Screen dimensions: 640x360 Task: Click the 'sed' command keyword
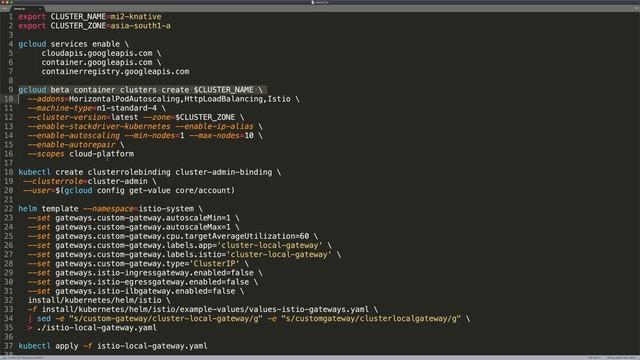[x=44, y=318]
